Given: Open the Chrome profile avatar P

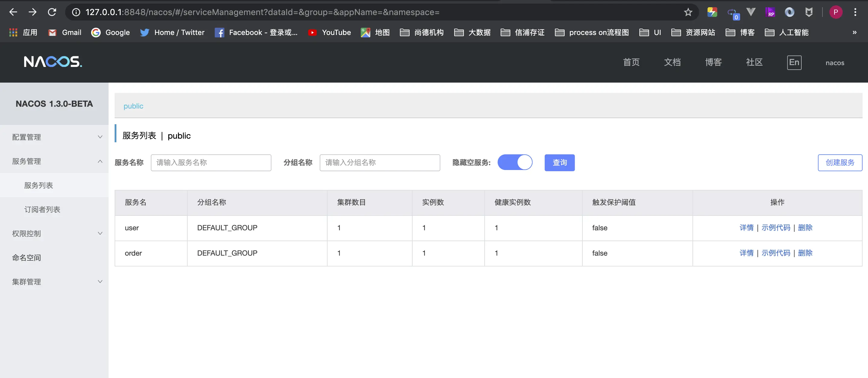Looking at the screenshot, I should coord(835,12).
